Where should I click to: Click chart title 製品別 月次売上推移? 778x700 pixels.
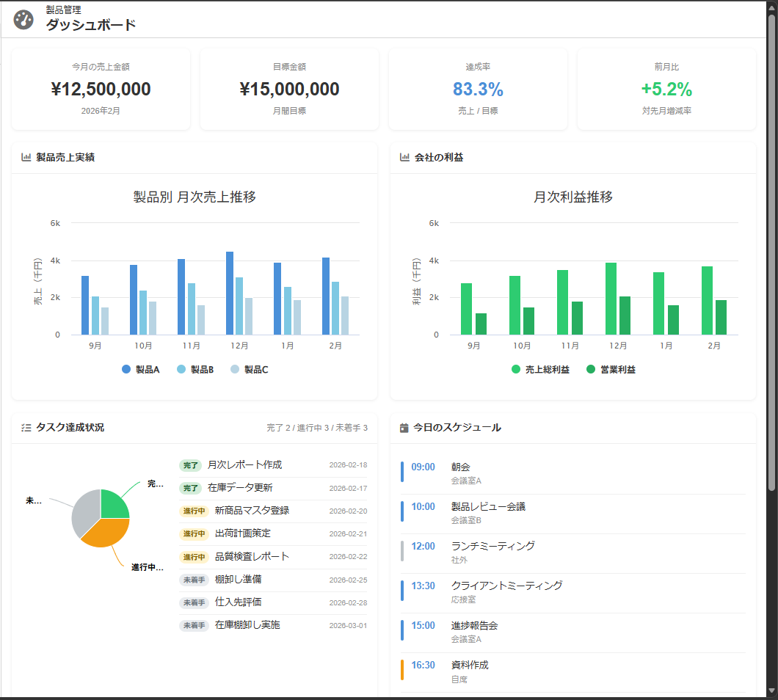tap(194, 197)
